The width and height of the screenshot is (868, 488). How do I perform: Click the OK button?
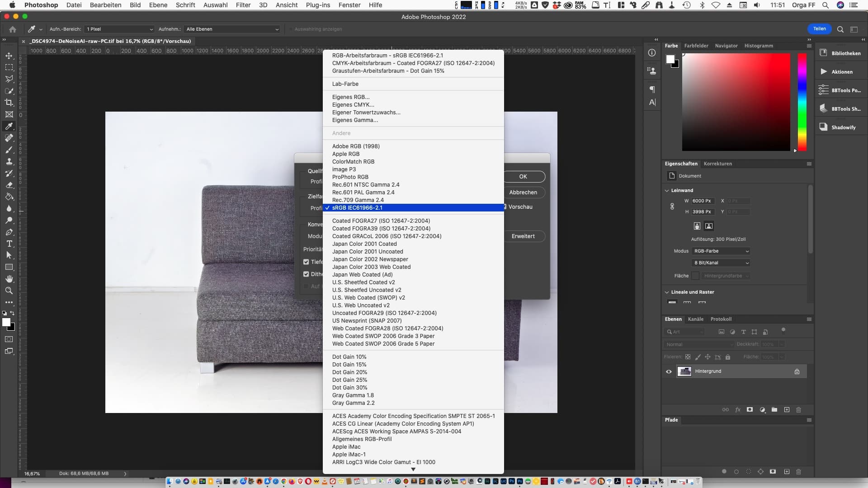[523, 177]
